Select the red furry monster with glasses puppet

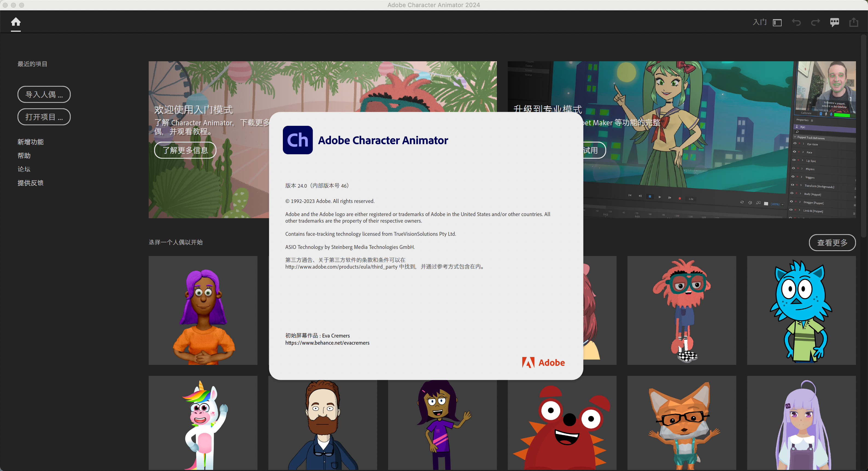[682, 310]
